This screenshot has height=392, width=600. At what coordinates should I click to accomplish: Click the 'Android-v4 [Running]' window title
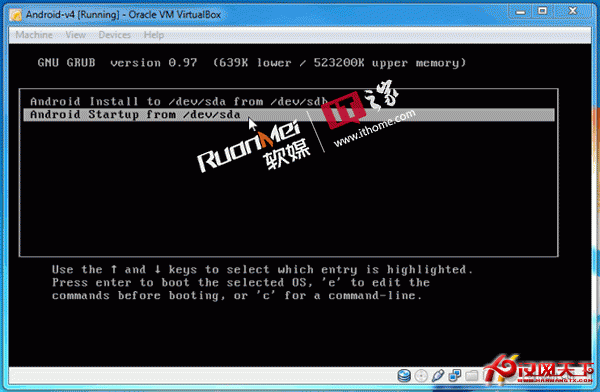[123, 15]
